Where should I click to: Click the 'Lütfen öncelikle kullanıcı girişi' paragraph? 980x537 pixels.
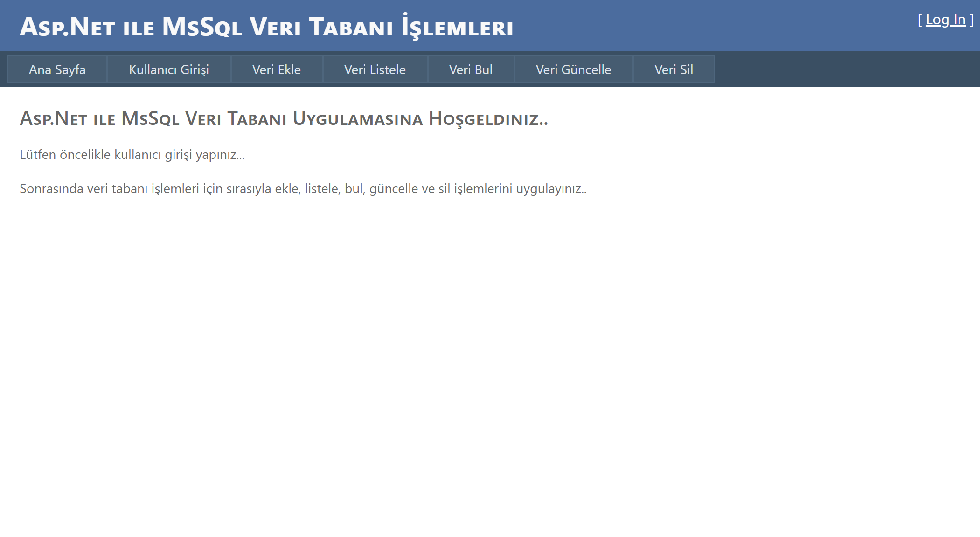(x=132, y=155)
